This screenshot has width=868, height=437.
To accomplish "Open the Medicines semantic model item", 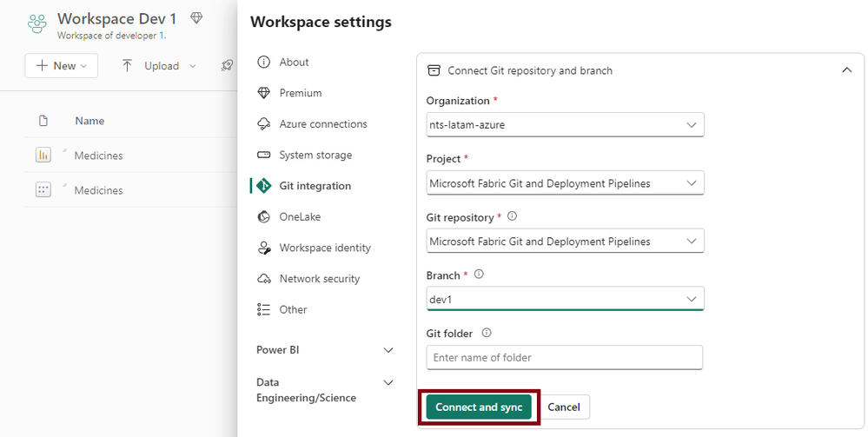I will tap(98, 190).
